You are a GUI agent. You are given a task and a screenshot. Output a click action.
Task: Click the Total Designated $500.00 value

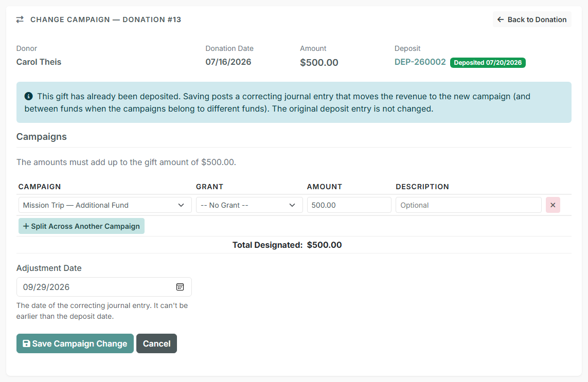point(325,245)
